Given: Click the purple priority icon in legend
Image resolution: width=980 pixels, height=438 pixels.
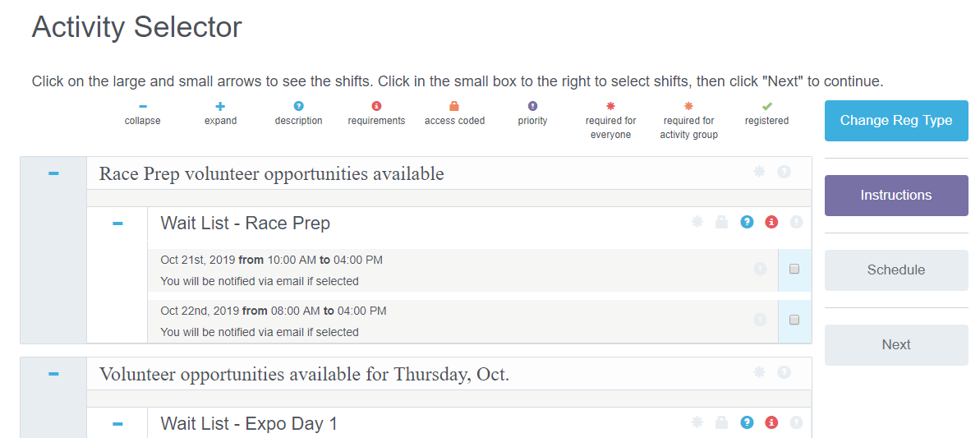Looking at the screenshot, I should click(532, 106).
